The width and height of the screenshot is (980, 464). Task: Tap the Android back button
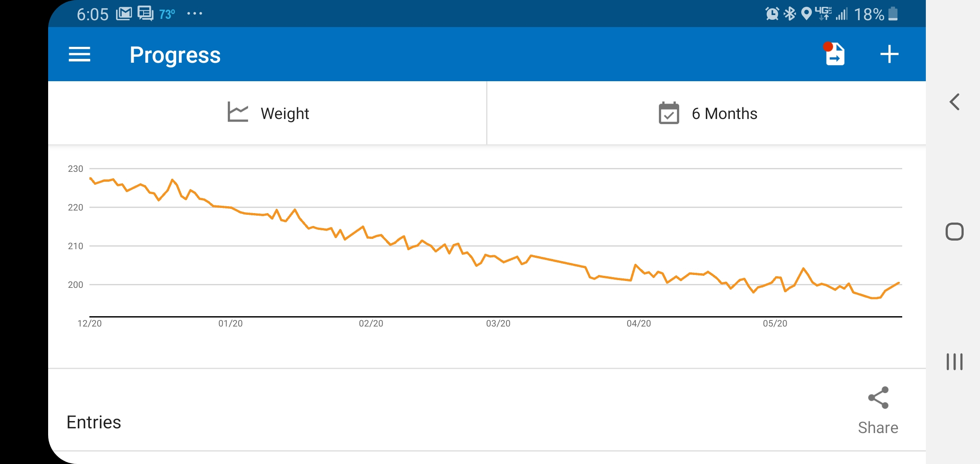coord(955,102)
